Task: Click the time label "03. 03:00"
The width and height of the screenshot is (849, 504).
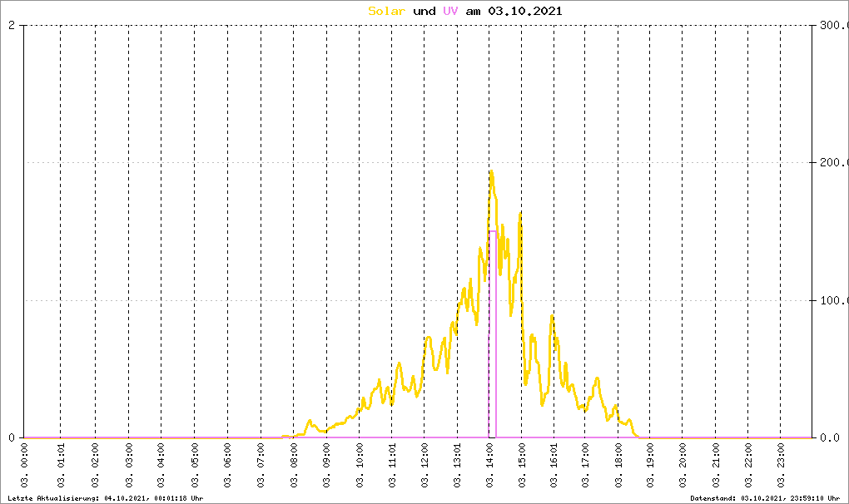Action: 129,466
